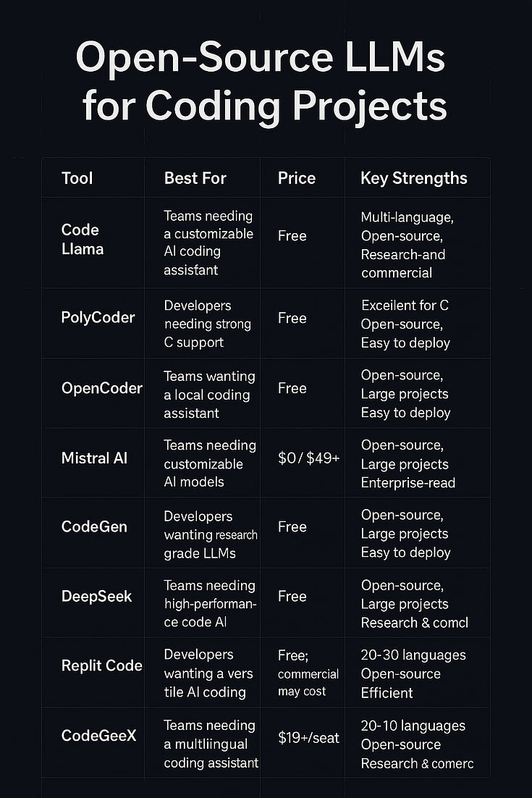The image size is (532, 798).
Task: Click the OpenCoder tool name
Action: [x=102, y=388]
